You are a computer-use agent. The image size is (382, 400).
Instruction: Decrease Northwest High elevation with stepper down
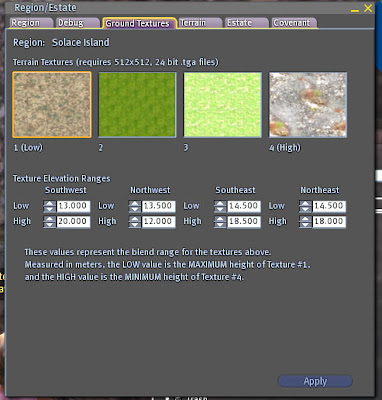tap(135, 225)
